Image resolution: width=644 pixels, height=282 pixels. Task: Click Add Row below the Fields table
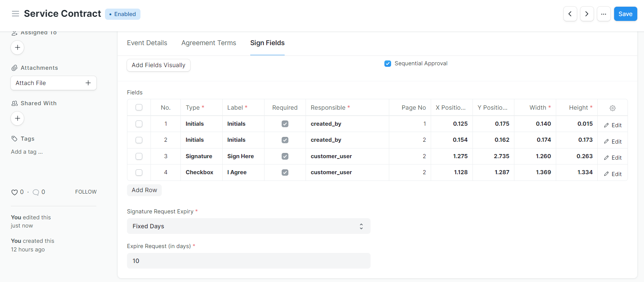point(144,190)
